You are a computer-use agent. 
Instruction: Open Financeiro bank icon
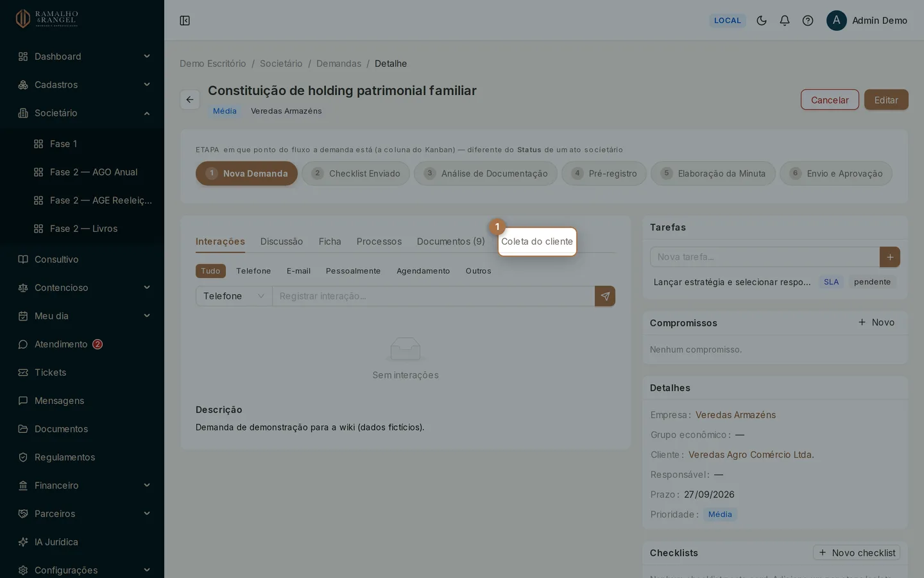[23, 486]
